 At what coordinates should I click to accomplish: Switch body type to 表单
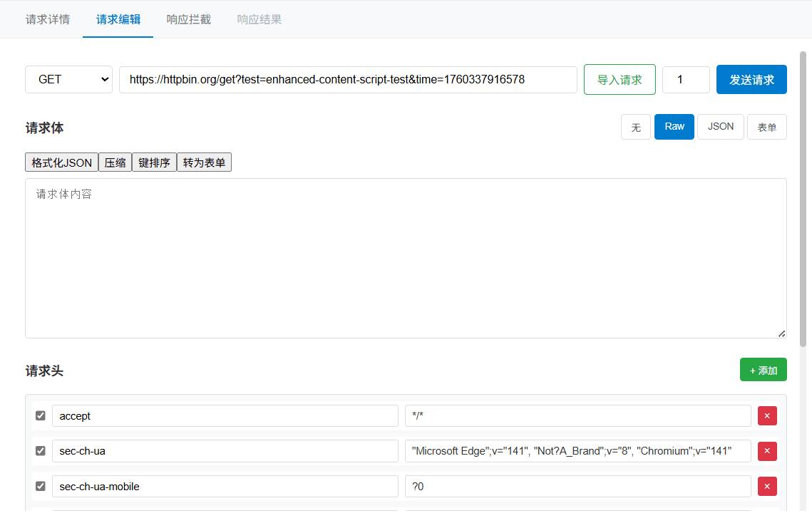click(766, 128)
